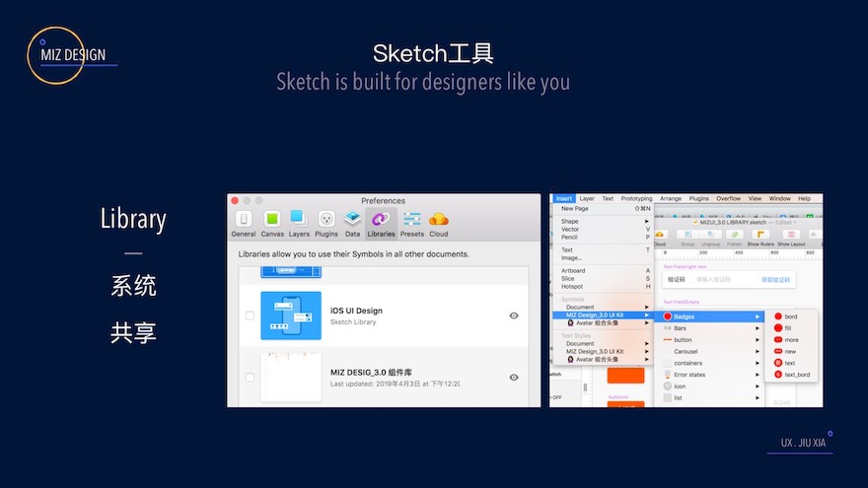The width and height of the screenshot is (868, 488).
Task: Open the Cloud preferences tab
Action: (x=438, y=224)
